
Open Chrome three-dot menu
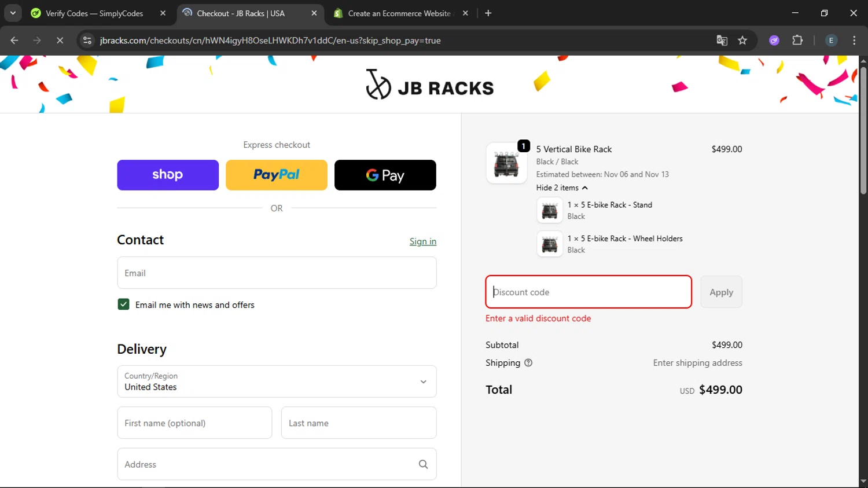(x=854, y=41)
